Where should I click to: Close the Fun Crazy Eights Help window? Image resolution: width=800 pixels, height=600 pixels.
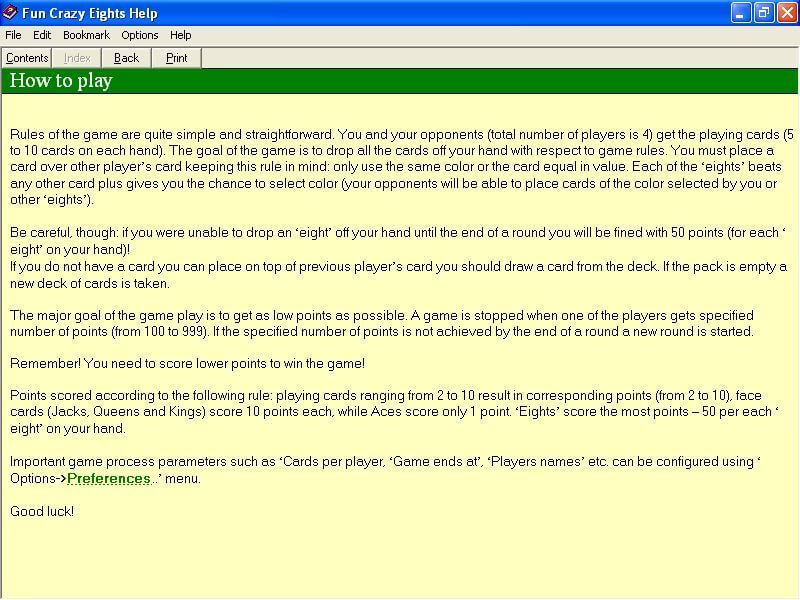(787, 13)
